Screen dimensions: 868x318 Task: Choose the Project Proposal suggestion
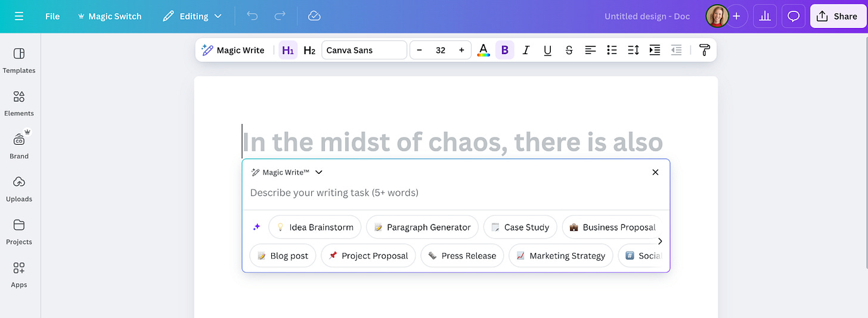(368, 255)
